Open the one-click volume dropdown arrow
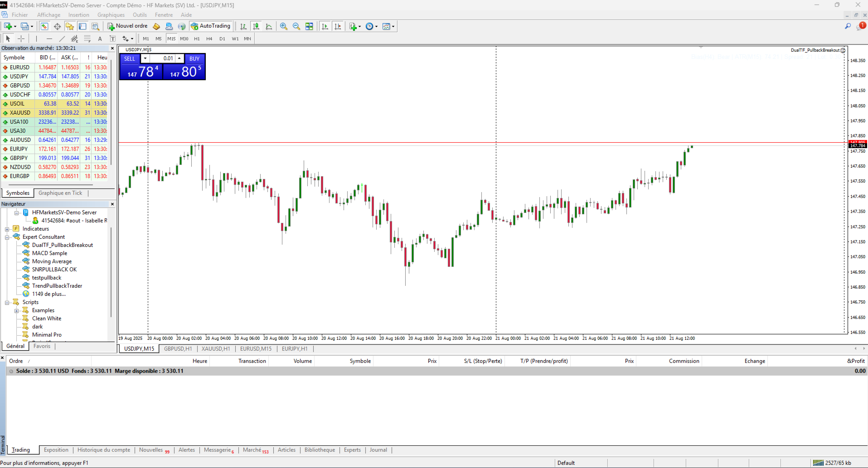The width and height of the screenshot is (868, 468). coord(145,58)
